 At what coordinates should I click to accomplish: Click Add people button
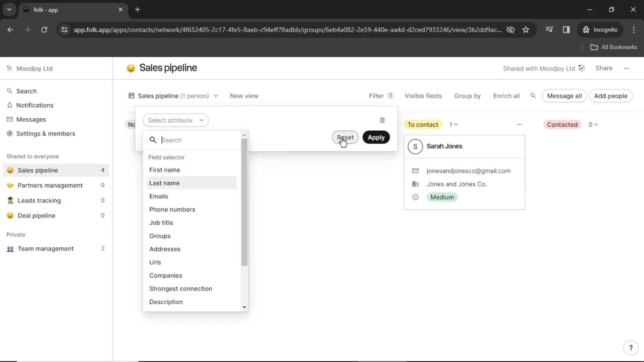click(x=610, y=96)
